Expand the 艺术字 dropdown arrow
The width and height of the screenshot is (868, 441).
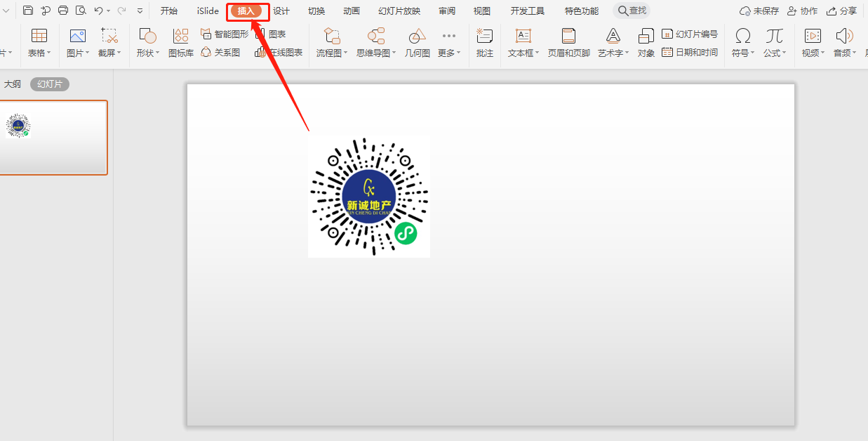pyautogui.click(x=627, y=53)
